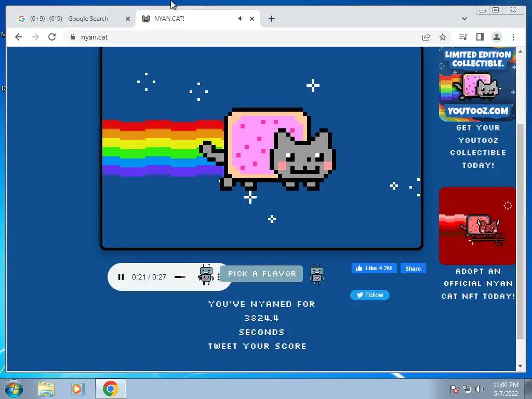
Task: Click the Chrome taskbar button
Action: point(111,389)
